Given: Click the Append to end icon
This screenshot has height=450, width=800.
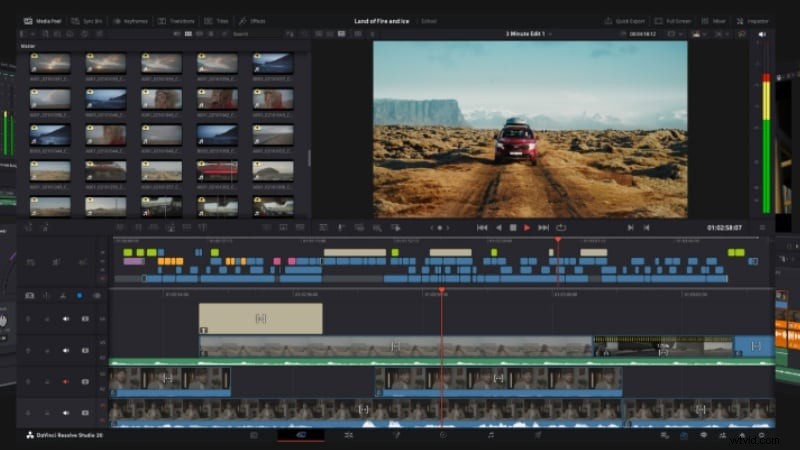Looking at the screenshot, I should (137, 228).
